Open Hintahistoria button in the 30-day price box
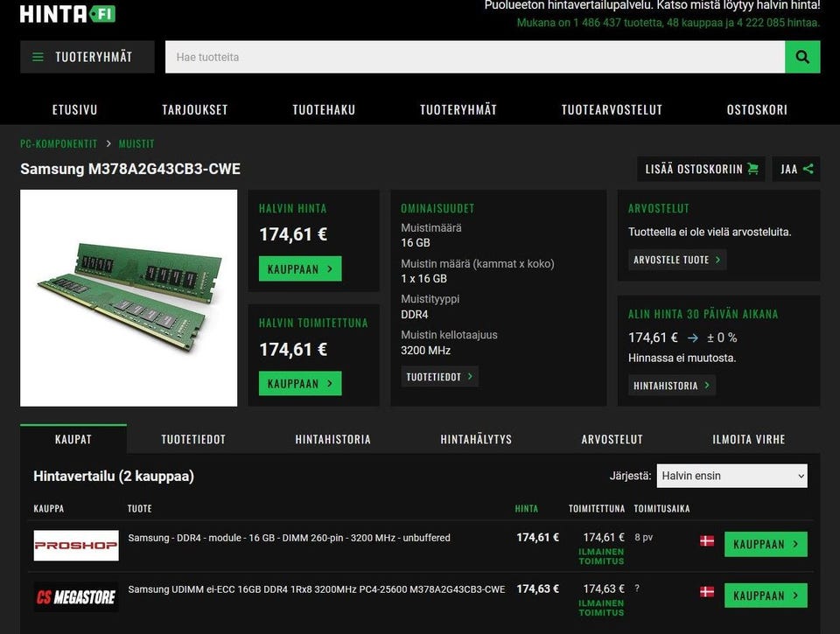The height and width of the screenshot is (634, 840). pos(671,385)
